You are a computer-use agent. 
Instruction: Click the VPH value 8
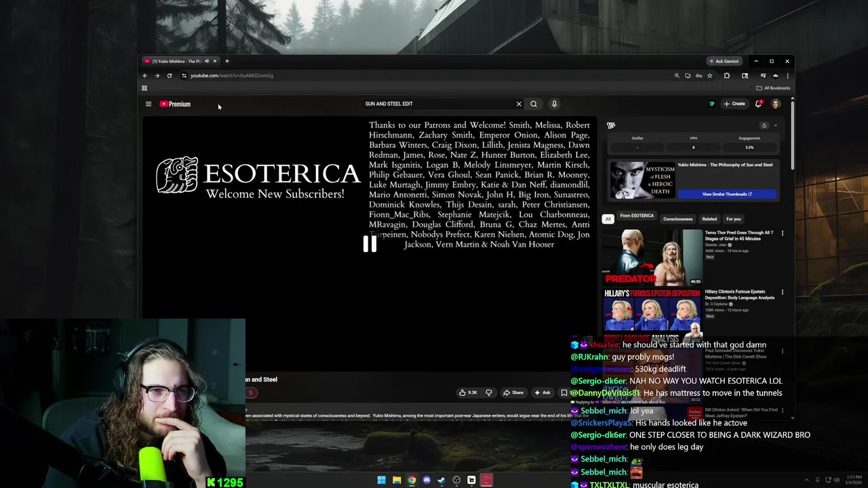point(693,147)
